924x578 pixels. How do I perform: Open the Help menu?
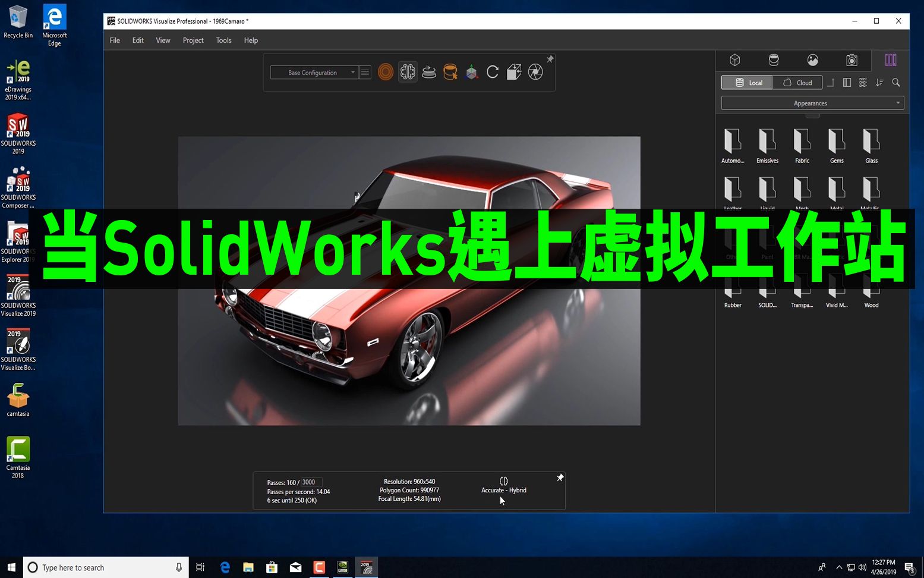[x=251, y=40]
